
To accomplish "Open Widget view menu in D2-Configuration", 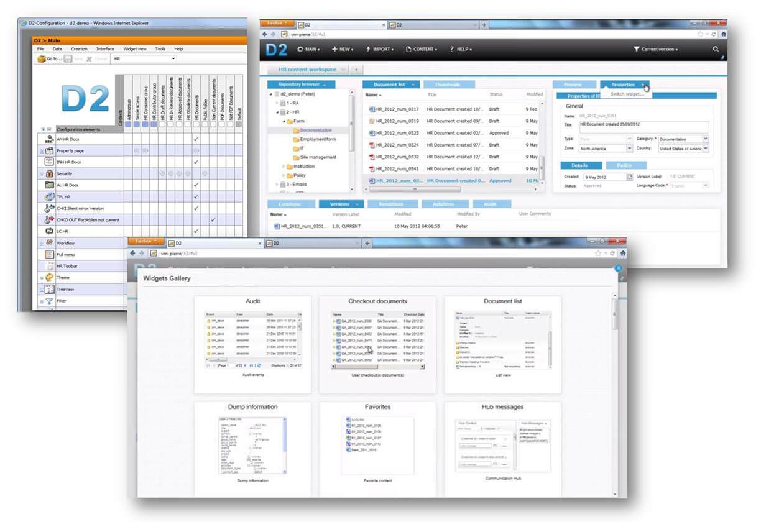I will tap(135, 48).
